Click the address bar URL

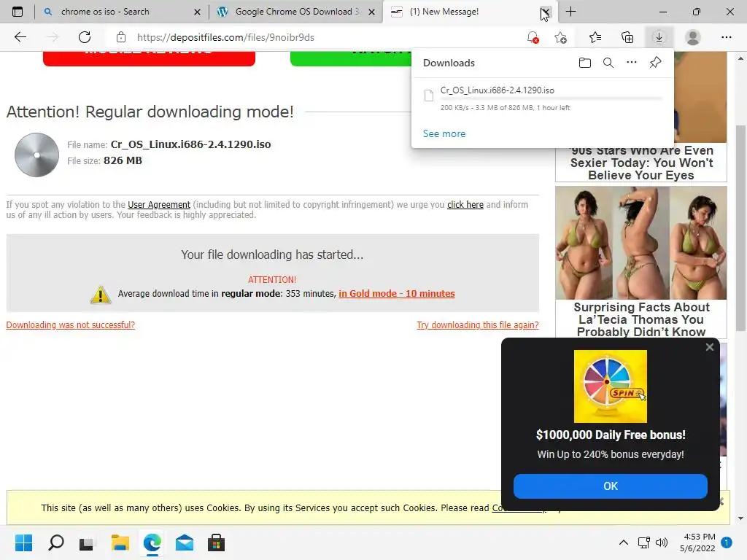pyautogui.click(x=225, y=37)
